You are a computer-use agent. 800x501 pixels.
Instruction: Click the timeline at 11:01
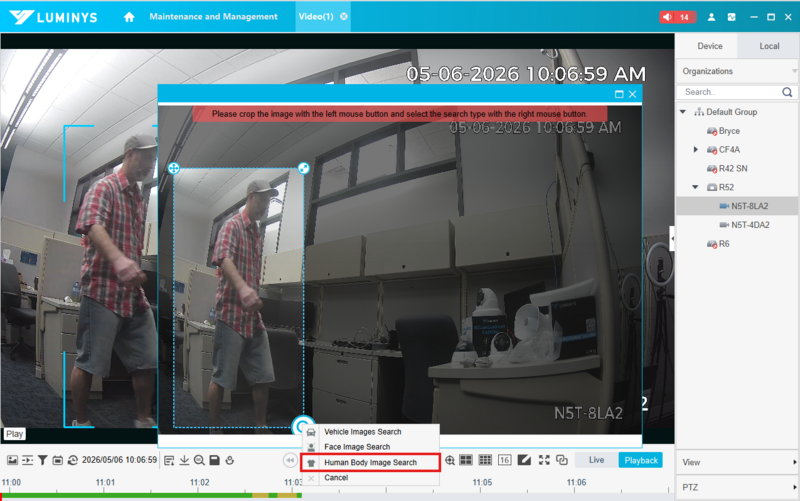105,483
